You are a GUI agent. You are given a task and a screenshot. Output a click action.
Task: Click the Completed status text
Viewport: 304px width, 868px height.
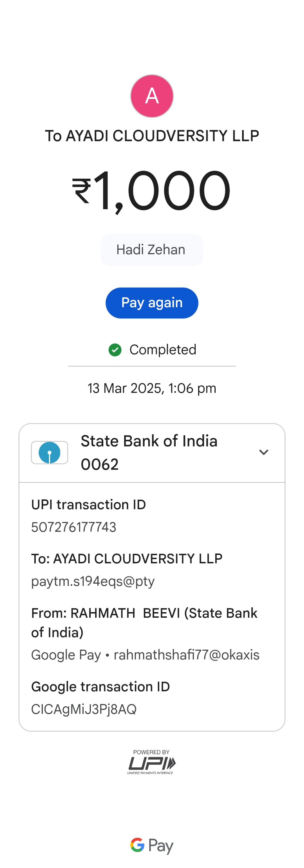pyautogui.click(x=163, y=350)
